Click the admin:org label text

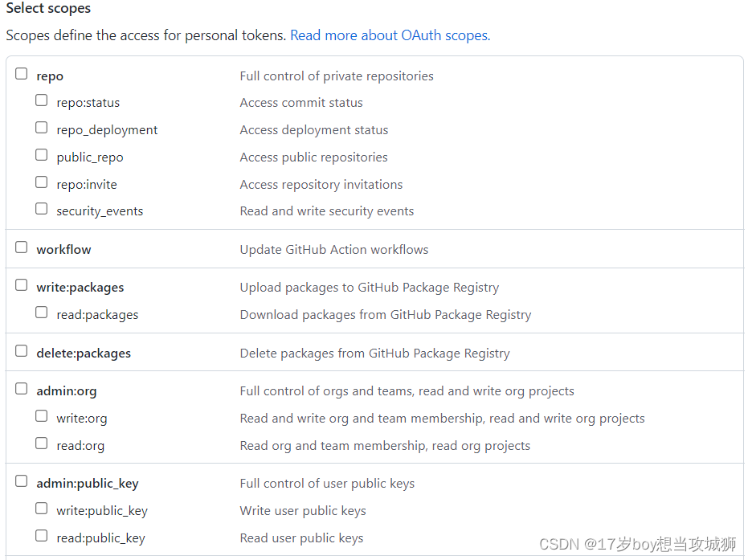(66, 391)
